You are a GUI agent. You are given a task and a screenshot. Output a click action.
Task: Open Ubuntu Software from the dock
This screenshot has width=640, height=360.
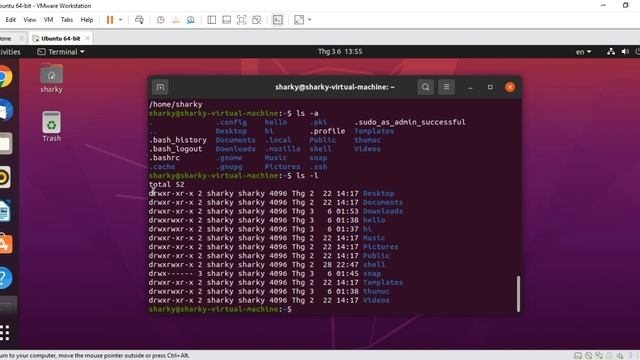tap(6, 244)
